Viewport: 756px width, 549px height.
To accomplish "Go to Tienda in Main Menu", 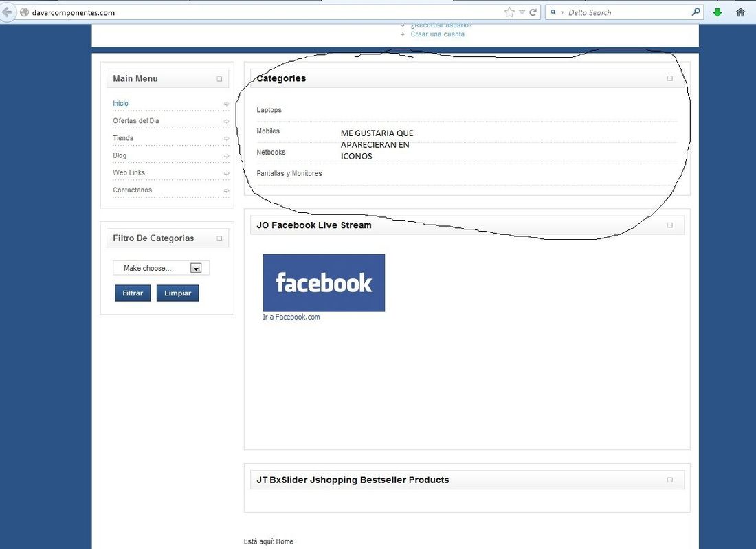I will [x=123, y=138].
